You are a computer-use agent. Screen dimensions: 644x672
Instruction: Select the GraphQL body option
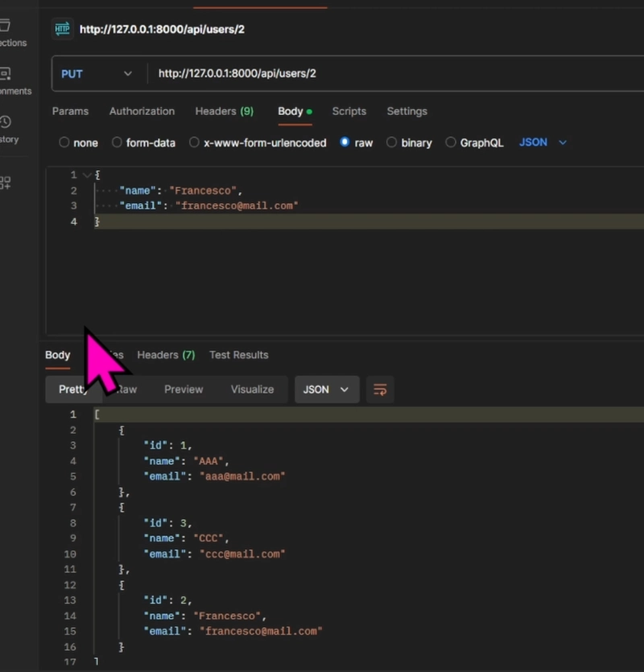451,142
